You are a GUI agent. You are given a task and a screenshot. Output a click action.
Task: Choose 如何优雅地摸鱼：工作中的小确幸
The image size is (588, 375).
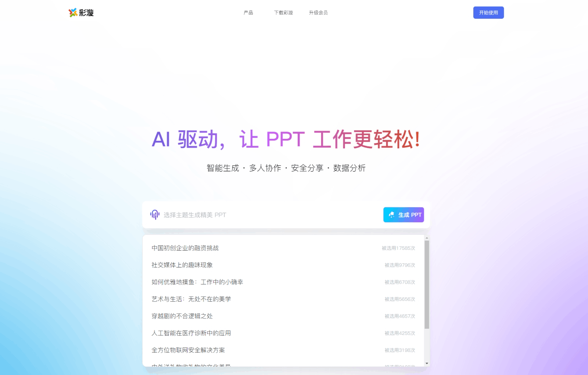pyautogui.click(x=197, y=282)
